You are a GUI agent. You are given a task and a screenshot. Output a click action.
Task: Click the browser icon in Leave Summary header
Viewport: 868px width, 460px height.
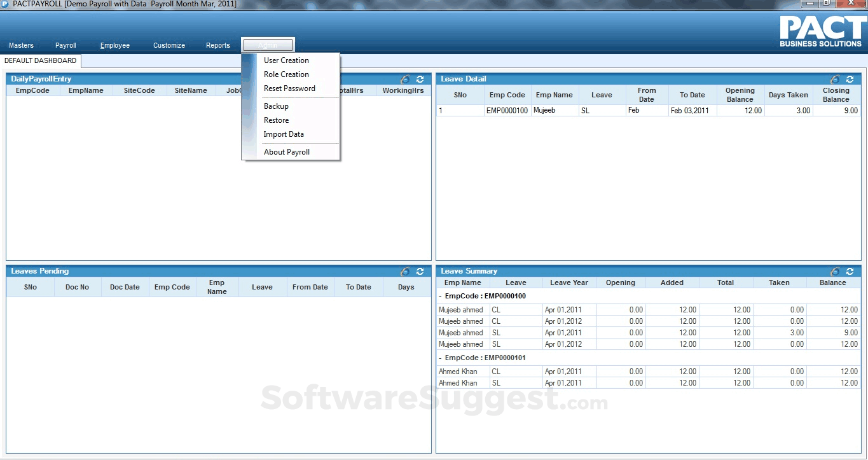click(x=836, y=272)
